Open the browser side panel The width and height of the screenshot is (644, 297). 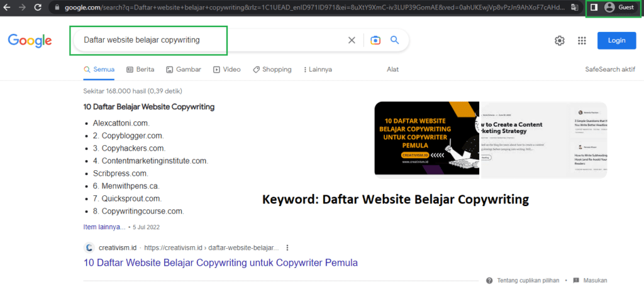point(594,8)
